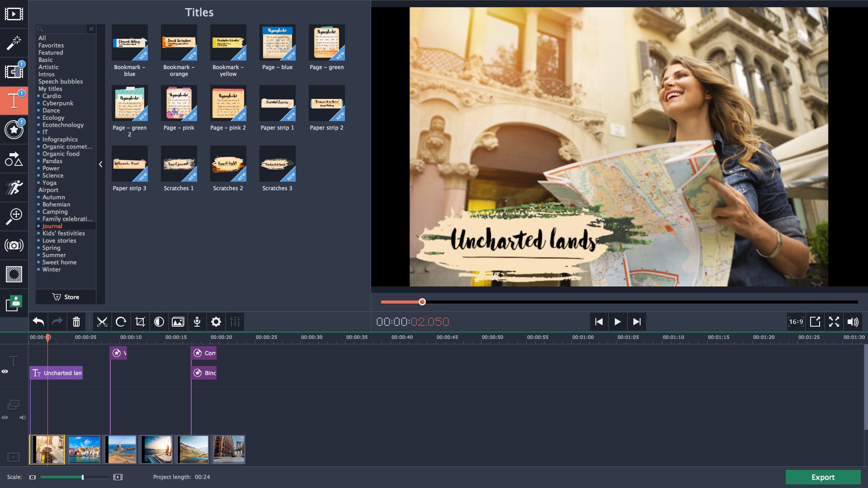Collapse the Titles category list panel
This screenshot has width=868, height=488.
[x=100, y=164]
